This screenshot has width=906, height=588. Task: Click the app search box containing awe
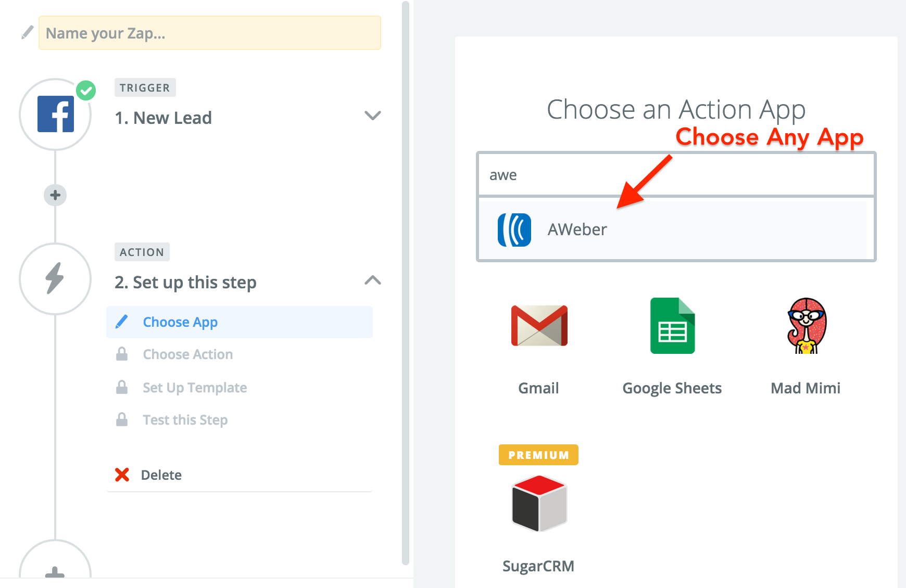point(676,175)
